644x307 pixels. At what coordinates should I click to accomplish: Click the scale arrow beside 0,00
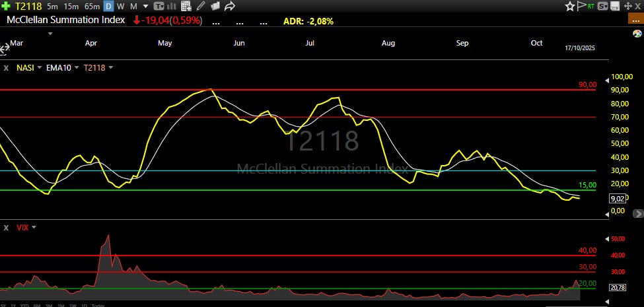coord(606,215)
